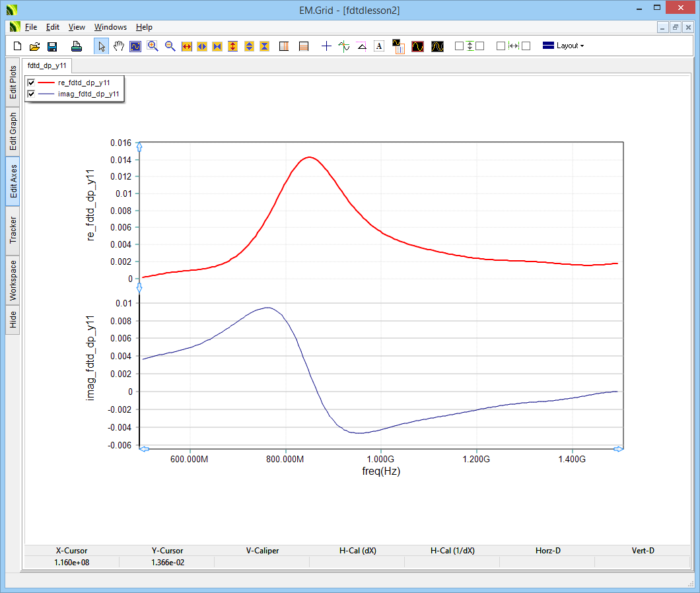Viewport: 700px width, 593px height.
Task: Open the Tracker side panel
Action: pyautogui.click(x=13, y=230)
